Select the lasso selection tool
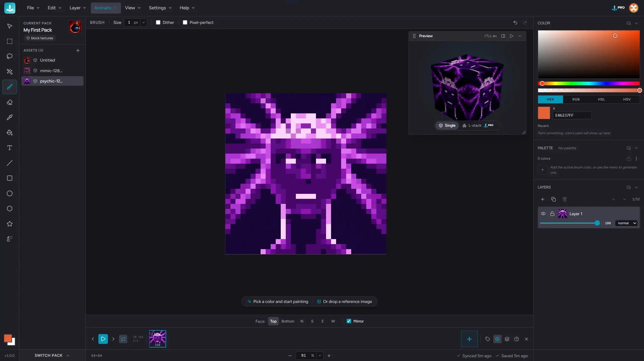The image size is (644, 361). [x=10, y=56]
